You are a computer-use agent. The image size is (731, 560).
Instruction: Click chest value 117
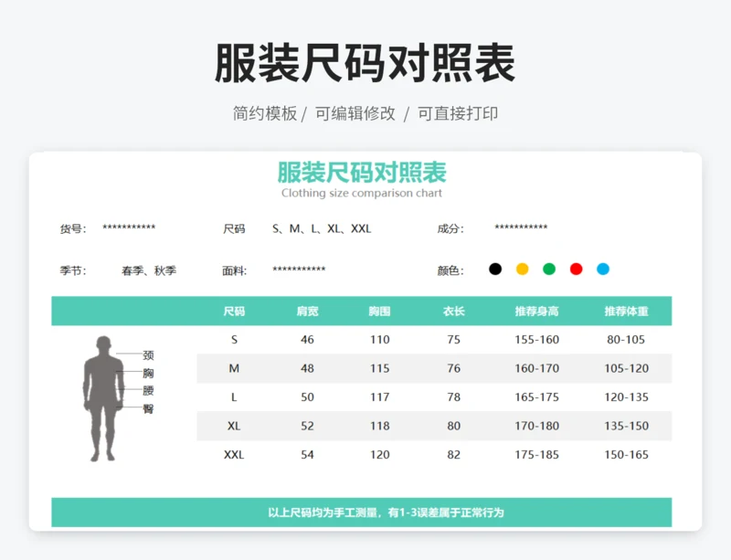pos(380,397)
